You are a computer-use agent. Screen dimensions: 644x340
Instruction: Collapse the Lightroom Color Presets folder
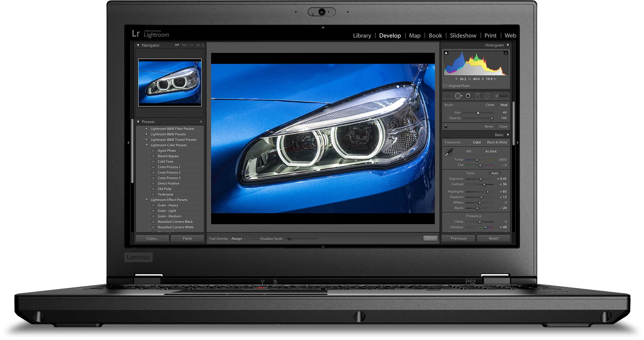(146, 145)
